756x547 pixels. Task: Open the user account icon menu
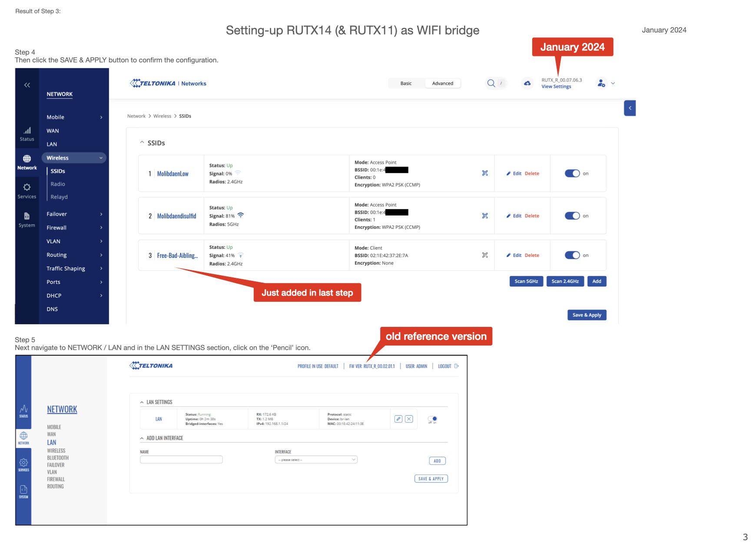pos(601,83)
